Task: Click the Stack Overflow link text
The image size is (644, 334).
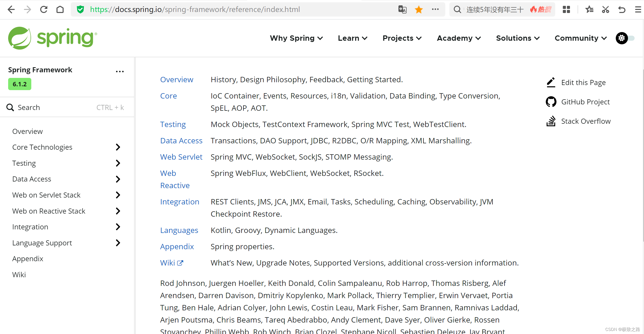Action: [586, 121]
